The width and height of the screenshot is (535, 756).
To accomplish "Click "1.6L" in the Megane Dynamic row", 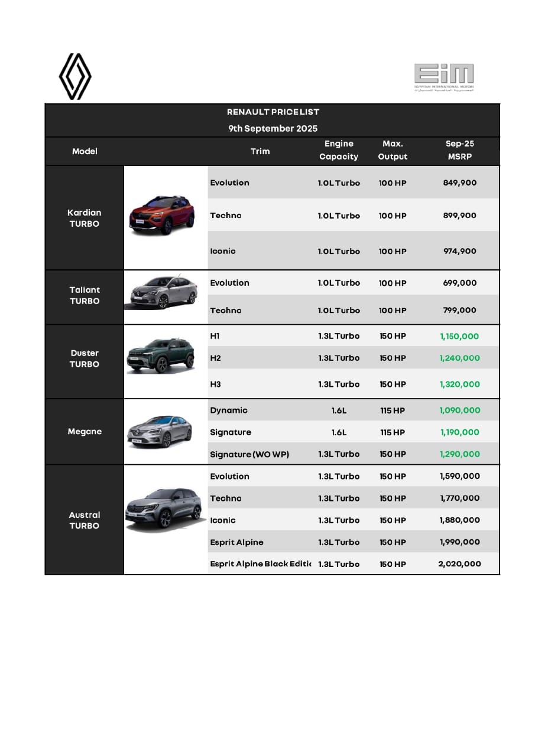I will click(339, 410).
